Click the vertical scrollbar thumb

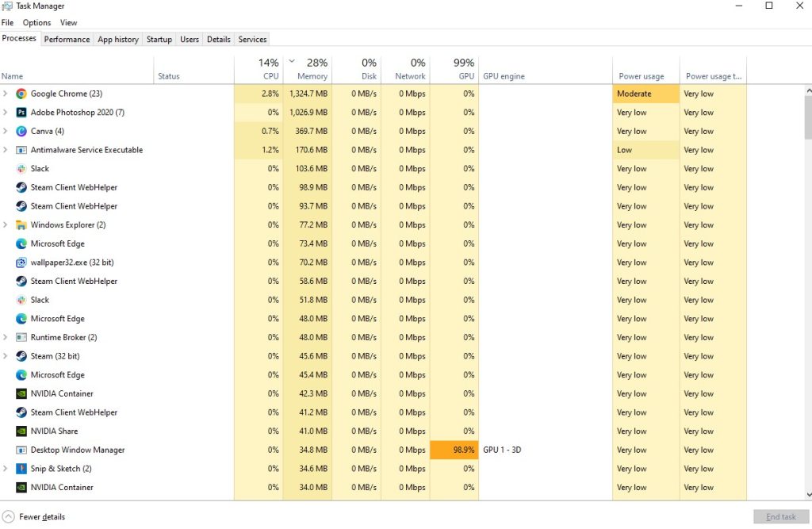click(808, 117)
